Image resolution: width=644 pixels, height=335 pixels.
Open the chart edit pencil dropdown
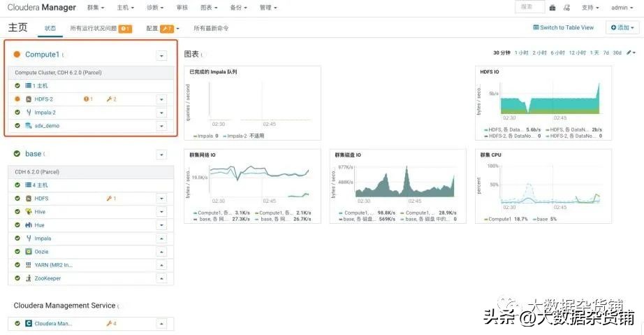click(x=631, y=53)
